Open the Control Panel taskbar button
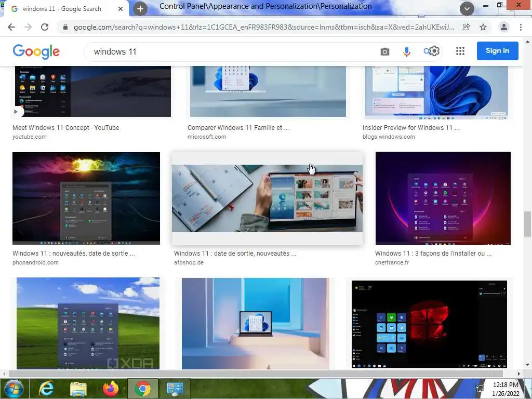This screenshot has width=532, height=399. (x=175, y=389)
